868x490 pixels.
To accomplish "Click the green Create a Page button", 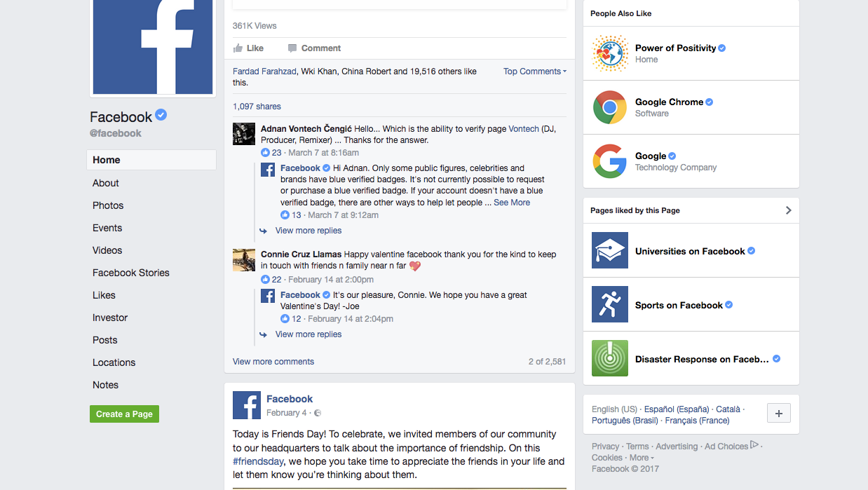I will (x=124, y=414).
